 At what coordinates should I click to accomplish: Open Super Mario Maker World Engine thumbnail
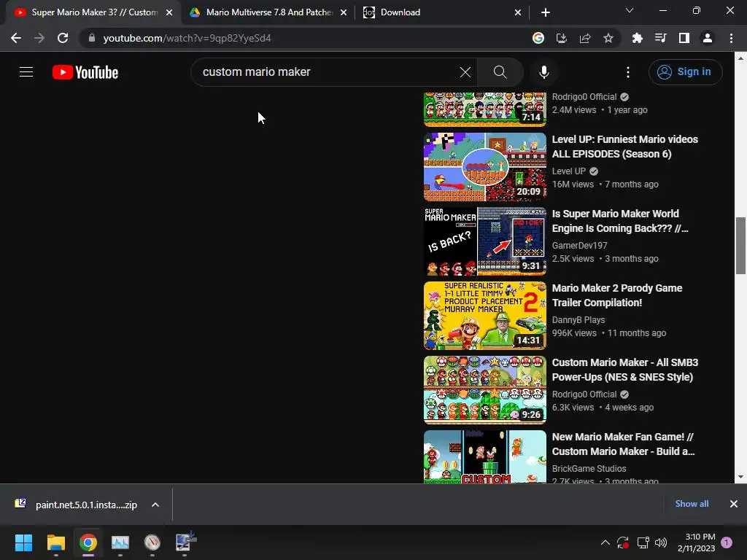pos(485,241)
